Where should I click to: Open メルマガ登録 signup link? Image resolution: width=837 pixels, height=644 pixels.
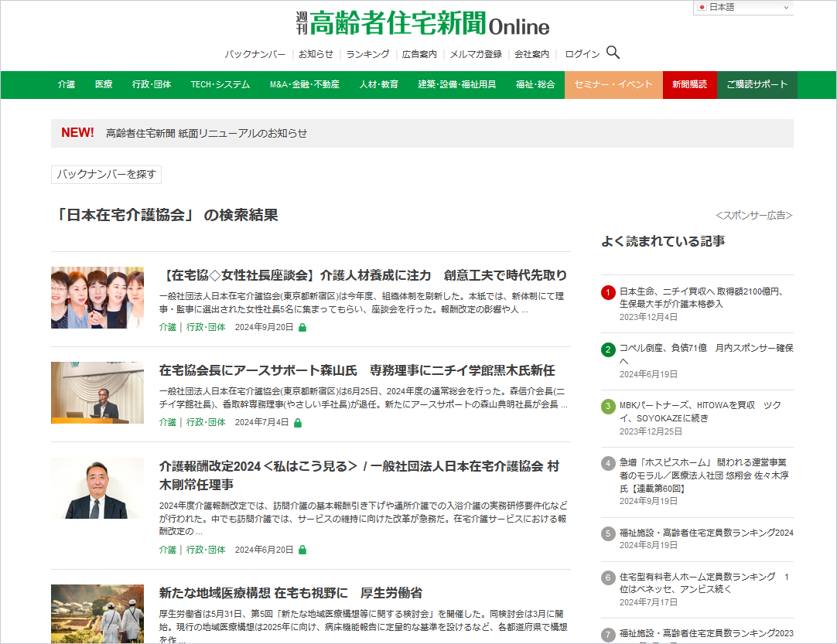click(x=476, y=54)
